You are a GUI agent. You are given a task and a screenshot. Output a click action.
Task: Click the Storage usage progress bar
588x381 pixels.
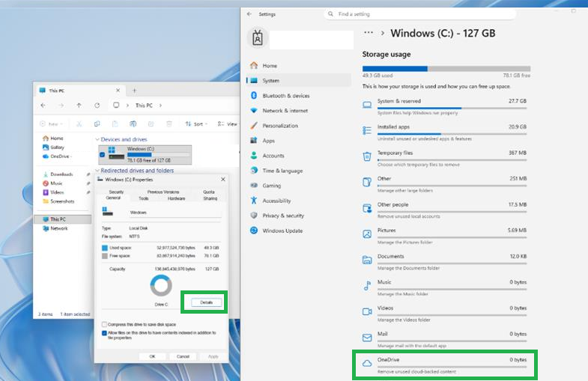tap(446, 69)
